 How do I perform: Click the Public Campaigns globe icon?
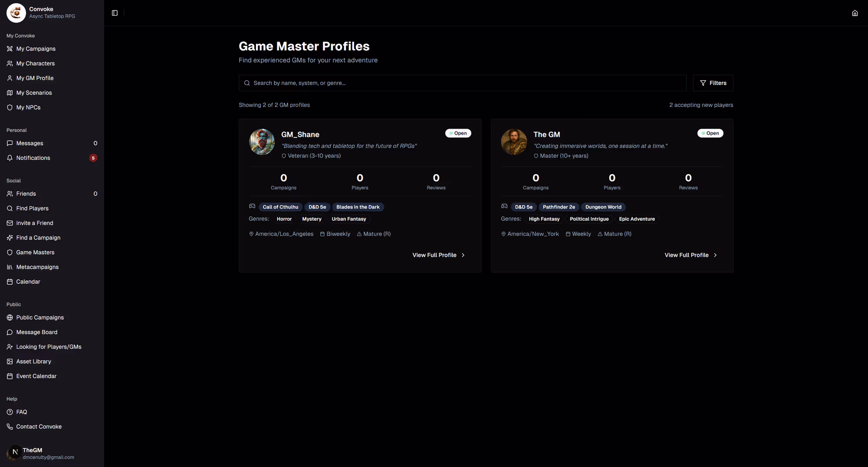10,318
